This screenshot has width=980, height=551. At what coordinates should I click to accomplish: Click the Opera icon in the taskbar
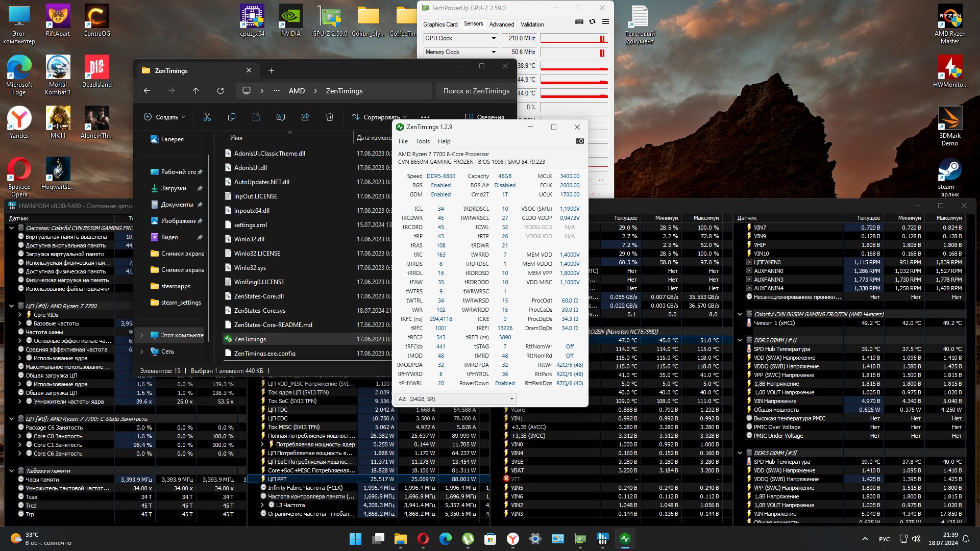[x=423, y=539]
